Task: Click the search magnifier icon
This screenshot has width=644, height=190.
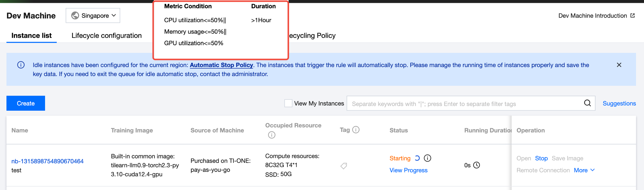Action: point(587,103)
